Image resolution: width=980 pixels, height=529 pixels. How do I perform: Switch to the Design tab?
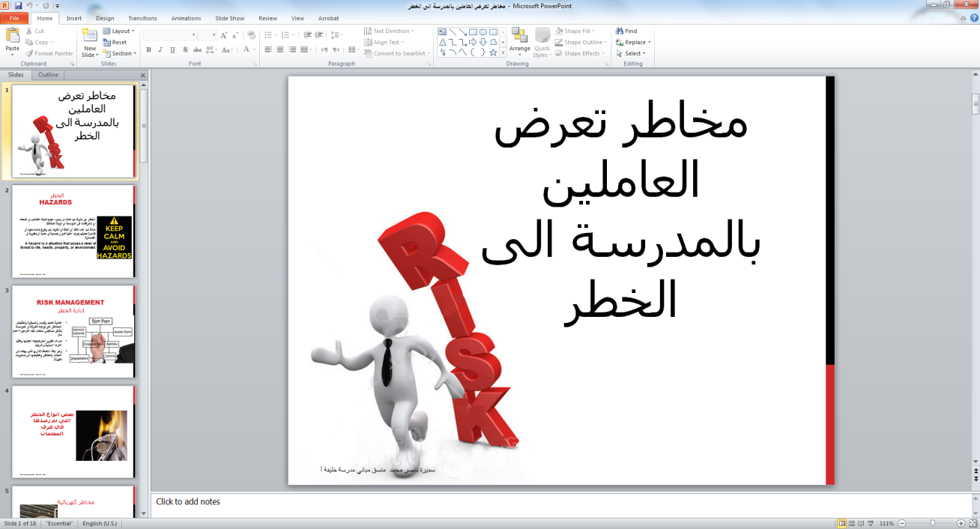coord(105,18)
